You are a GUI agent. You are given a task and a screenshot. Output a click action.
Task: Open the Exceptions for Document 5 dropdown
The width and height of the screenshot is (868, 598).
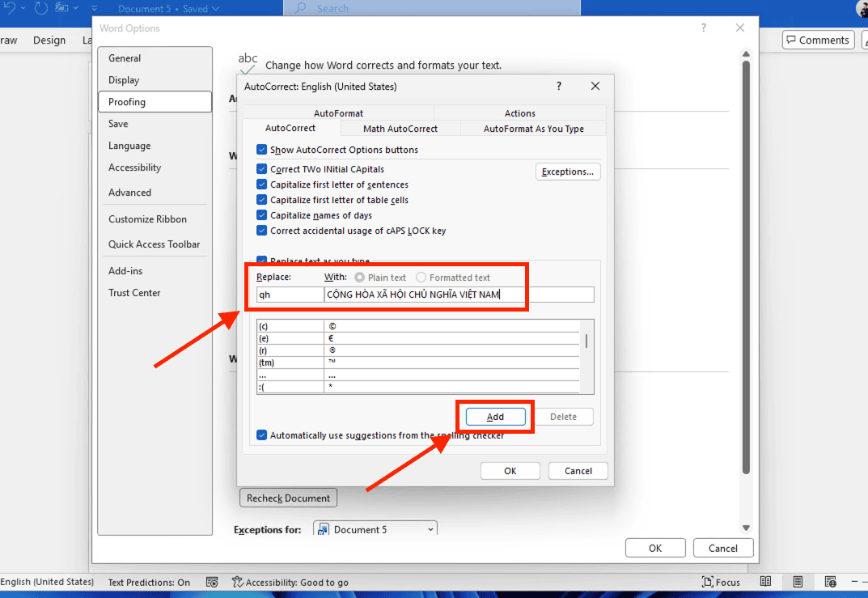click(375, 529)
